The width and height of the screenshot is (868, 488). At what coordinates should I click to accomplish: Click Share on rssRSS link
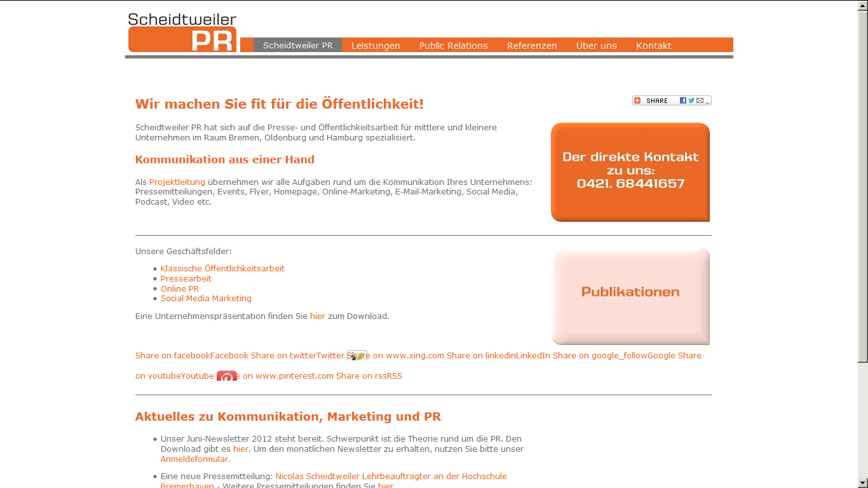tap(369, 376)
